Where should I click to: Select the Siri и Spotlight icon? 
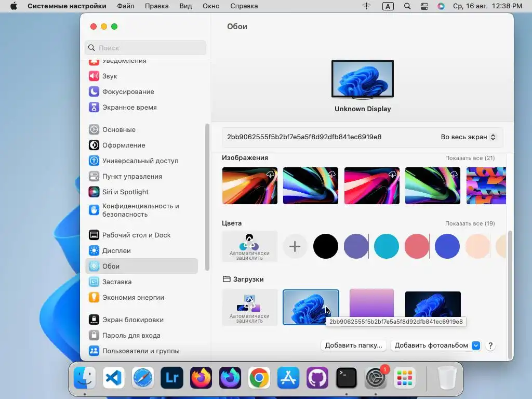(94, 192)
